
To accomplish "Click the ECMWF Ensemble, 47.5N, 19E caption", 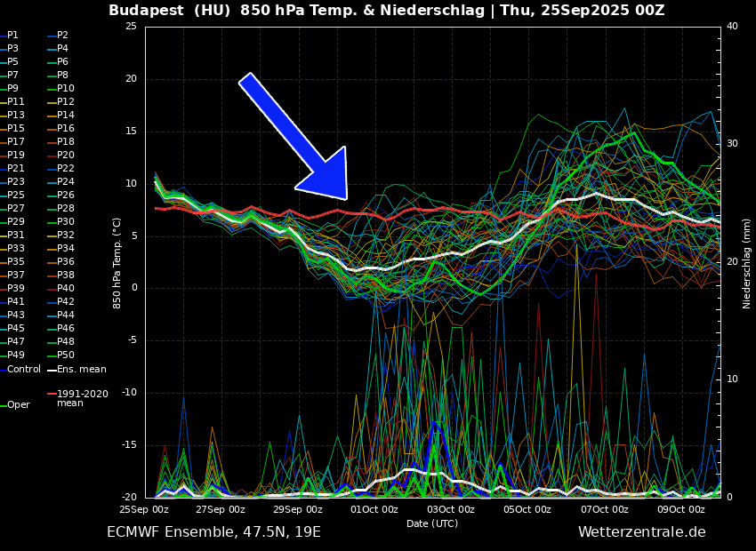I will click(x=213, y=532).
